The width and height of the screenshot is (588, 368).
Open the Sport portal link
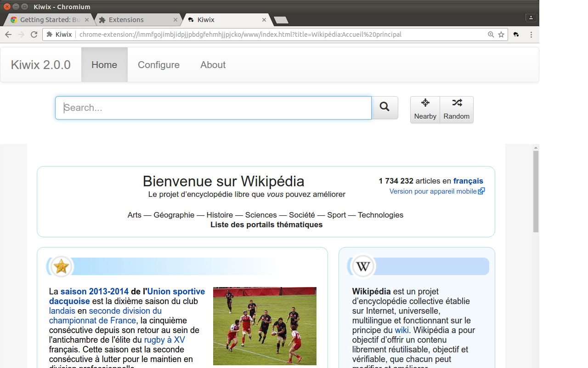click(336, 215)
